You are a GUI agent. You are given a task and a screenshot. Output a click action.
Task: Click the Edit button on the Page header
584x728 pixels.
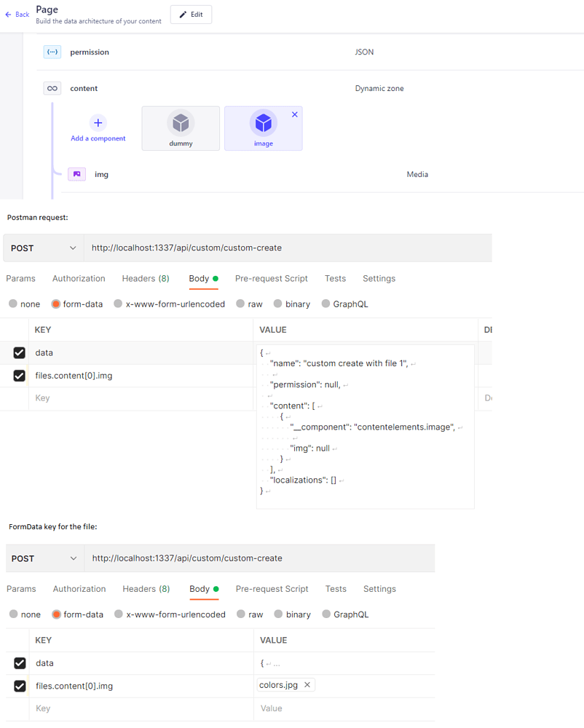point(191,14)
